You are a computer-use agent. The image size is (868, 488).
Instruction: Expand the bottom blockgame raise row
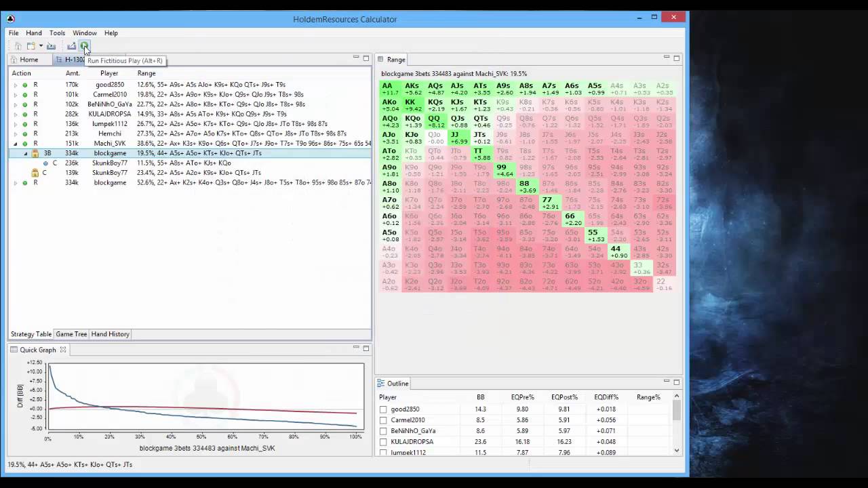pos(16,183)
